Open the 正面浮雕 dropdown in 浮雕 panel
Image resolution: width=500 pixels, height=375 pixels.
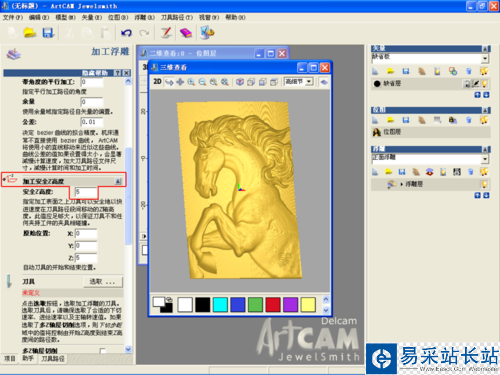[485, 159]
